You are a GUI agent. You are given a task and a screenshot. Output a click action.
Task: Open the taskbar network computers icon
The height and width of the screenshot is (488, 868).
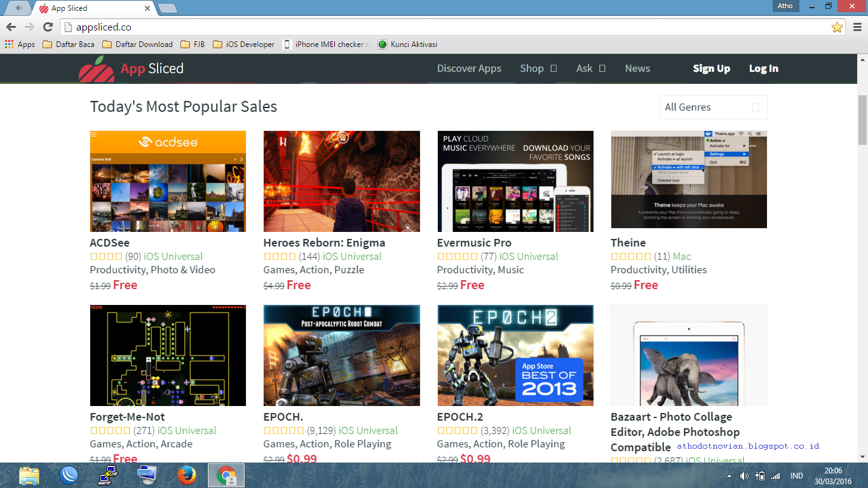(108, 475)
